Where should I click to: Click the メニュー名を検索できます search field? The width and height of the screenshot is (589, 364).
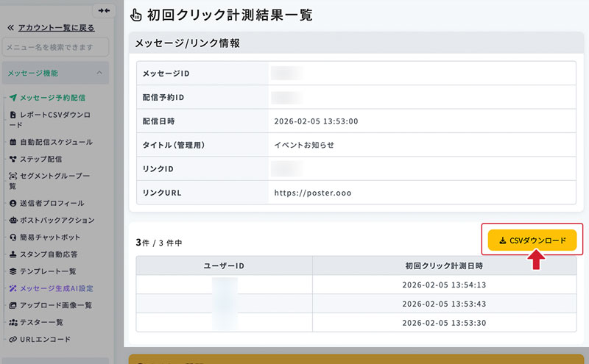click(x=56, y=47)
